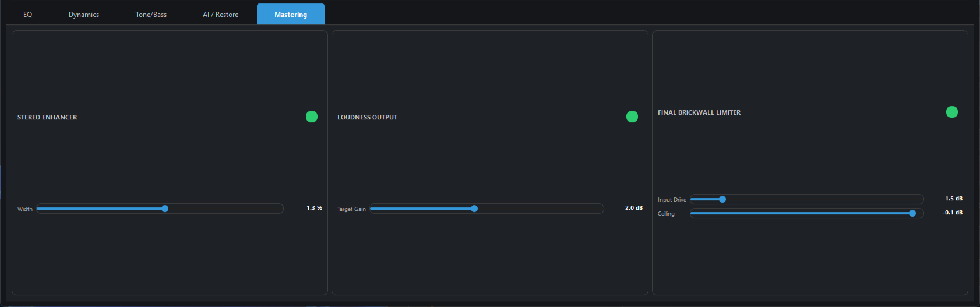Toggle the Stereo Enhancer green enable button

click(x=312, y=117)
